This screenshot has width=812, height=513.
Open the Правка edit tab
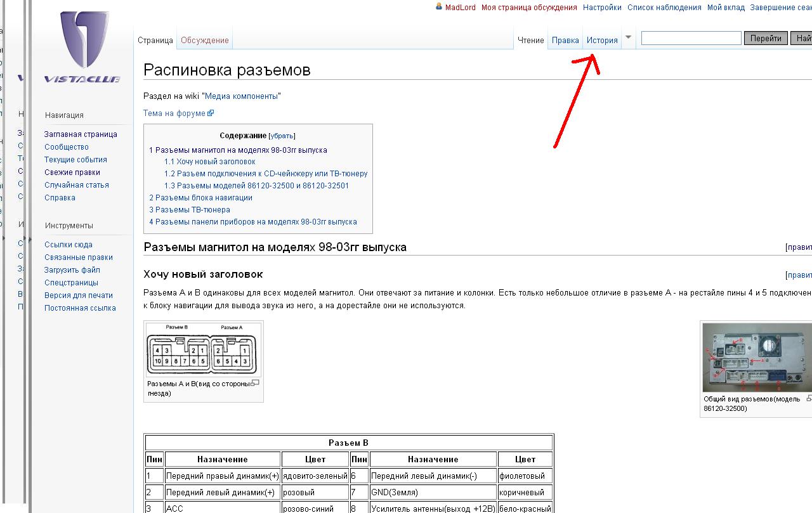click(x=565, y=40)
